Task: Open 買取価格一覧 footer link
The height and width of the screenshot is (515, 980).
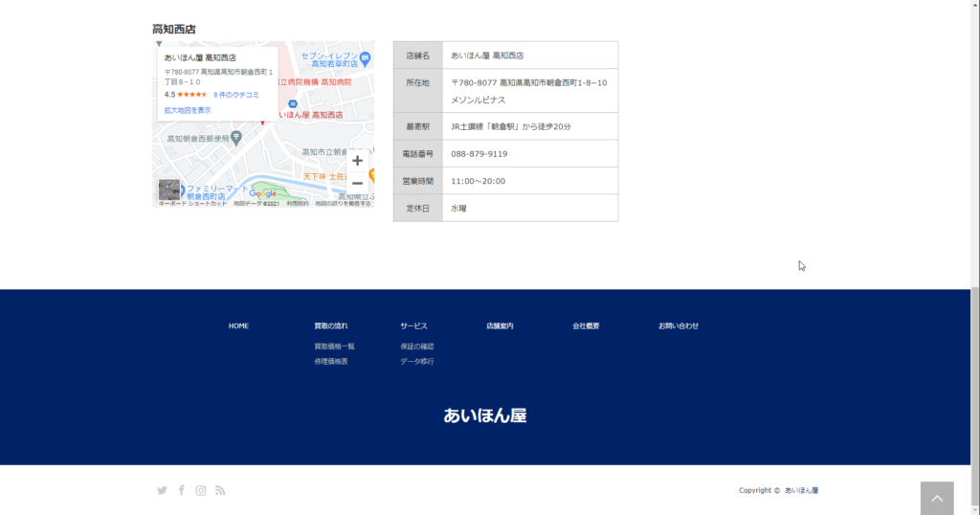Action: [x=334, y=347]
